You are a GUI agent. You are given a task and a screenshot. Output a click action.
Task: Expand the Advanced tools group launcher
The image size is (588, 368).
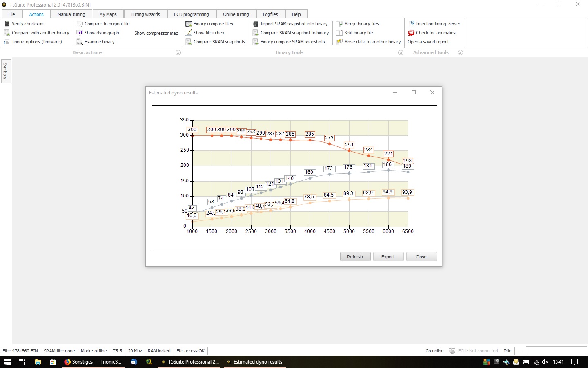[460, 52]
